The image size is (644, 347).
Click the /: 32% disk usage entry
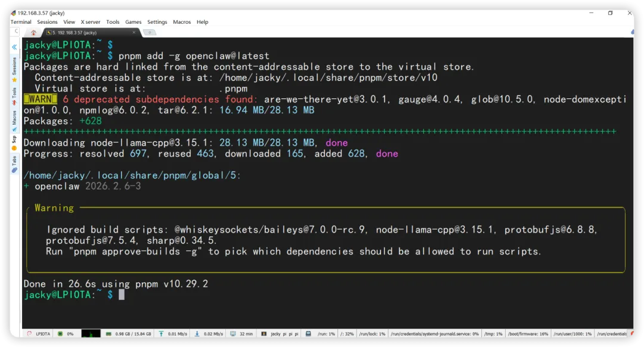coord(347,334)
